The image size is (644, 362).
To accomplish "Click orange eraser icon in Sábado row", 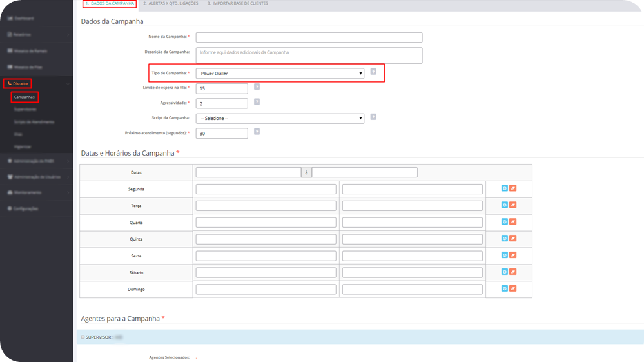I will tap(513, 272).
